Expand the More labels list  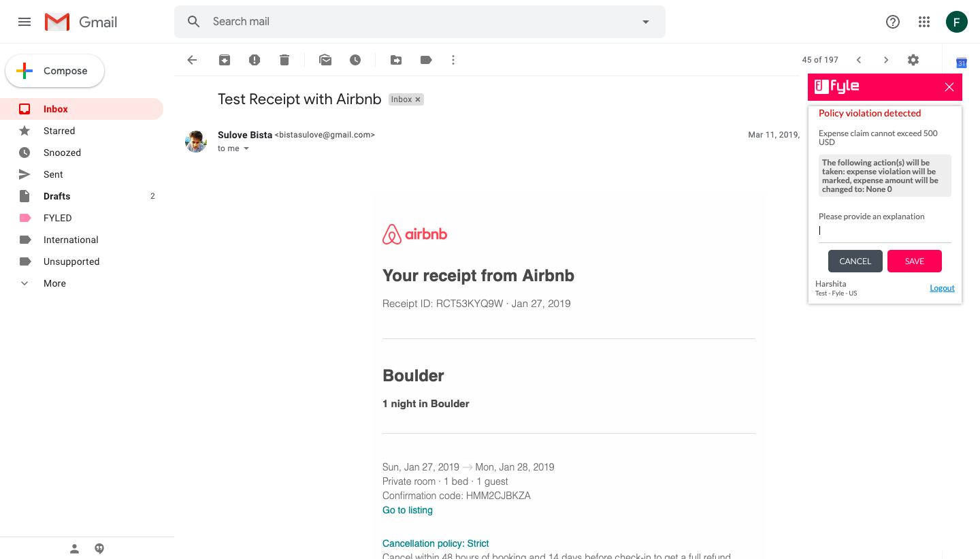tap(54, 283)
